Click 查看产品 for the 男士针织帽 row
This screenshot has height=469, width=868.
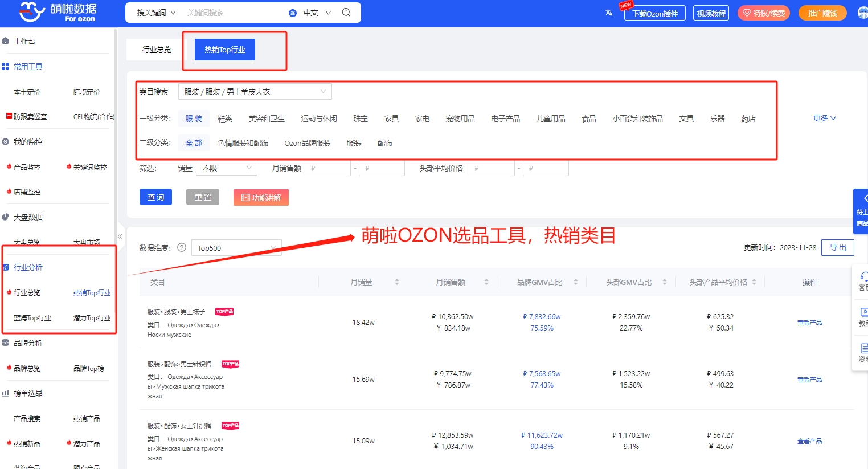(x=809, y=380)
